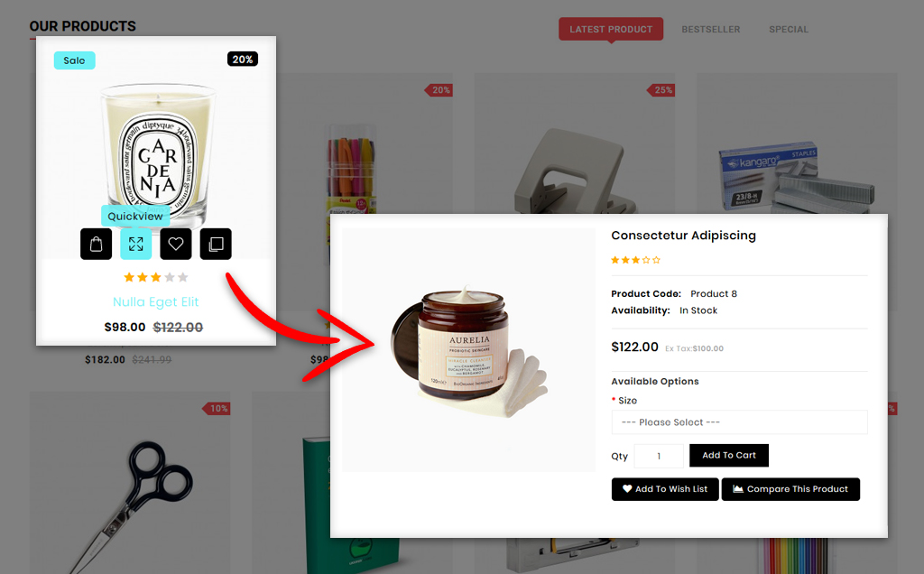Click the compare squares icon on candle
This screenshot has height=574, width=924.
(x=216, y=244)
